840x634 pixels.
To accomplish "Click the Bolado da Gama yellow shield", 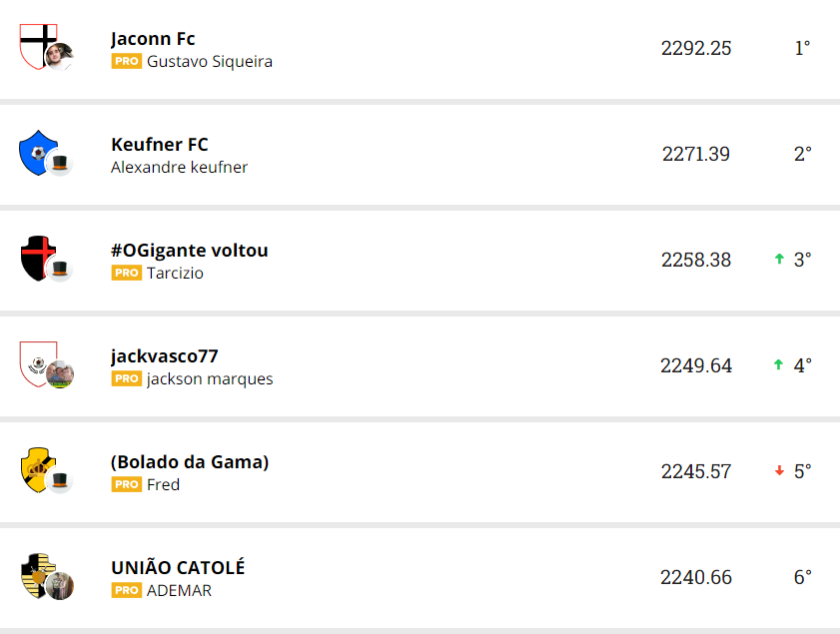I will tap(37, 468).
